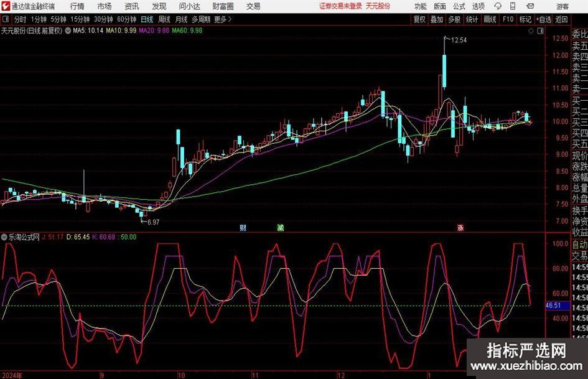Click the 涨 marker icon below the chart

pyautogui.click(x=460, y=227)
